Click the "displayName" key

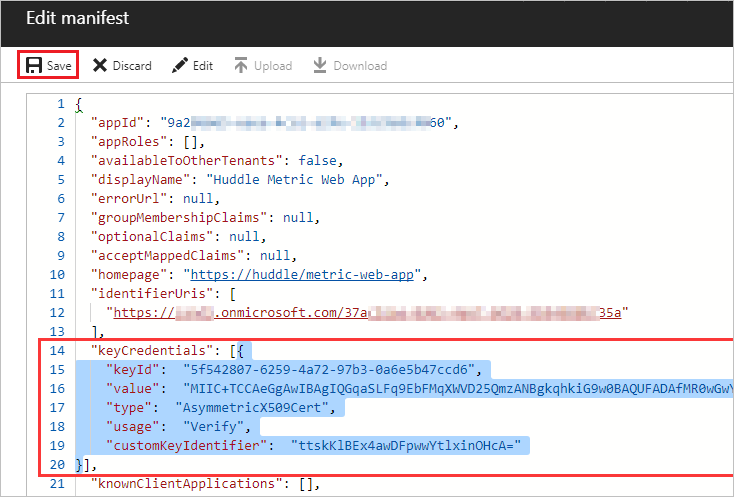140,180
